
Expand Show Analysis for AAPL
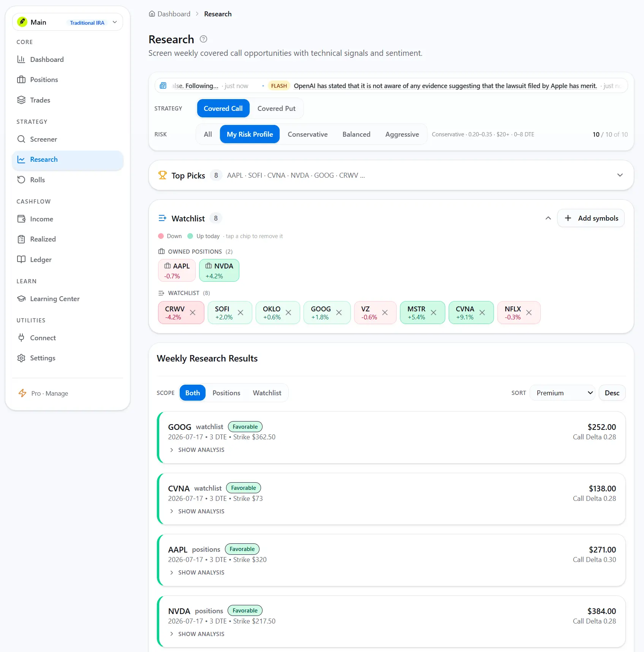pyautogui.click(x=197, y=572)
